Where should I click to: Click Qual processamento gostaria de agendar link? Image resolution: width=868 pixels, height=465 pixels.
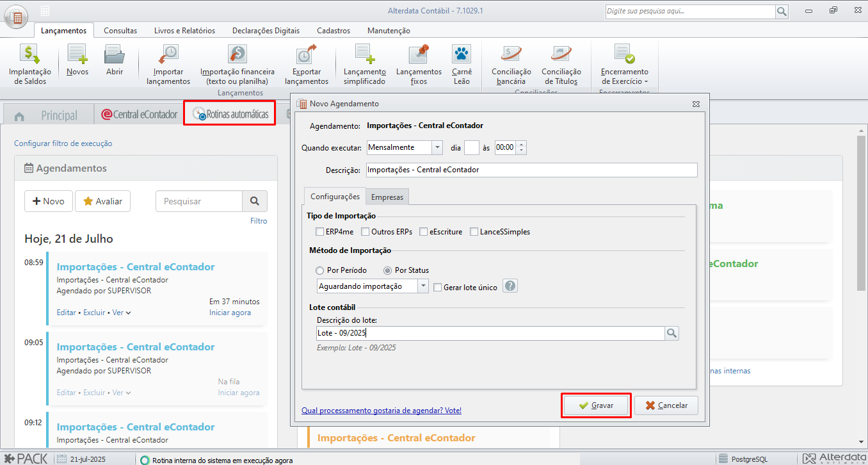(x=381, y=411)
